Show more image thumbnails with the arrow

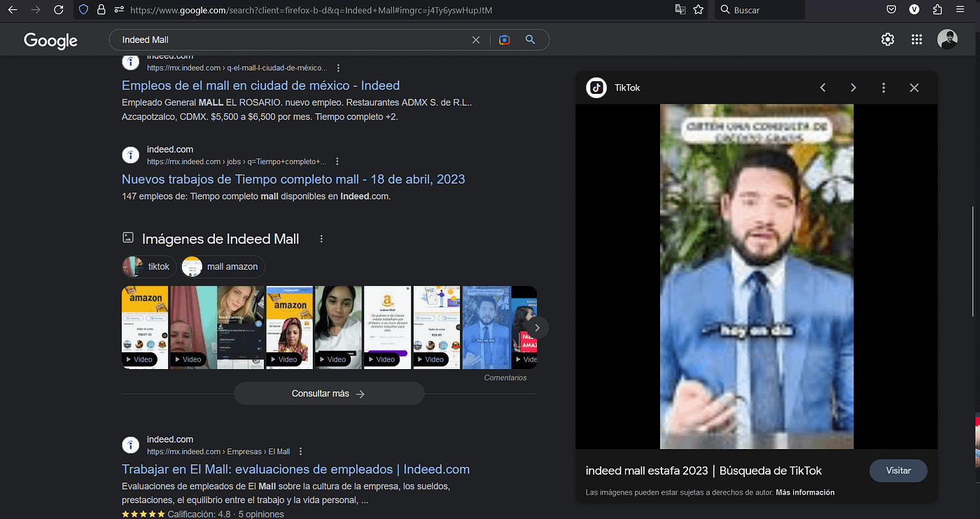[538, 327]
